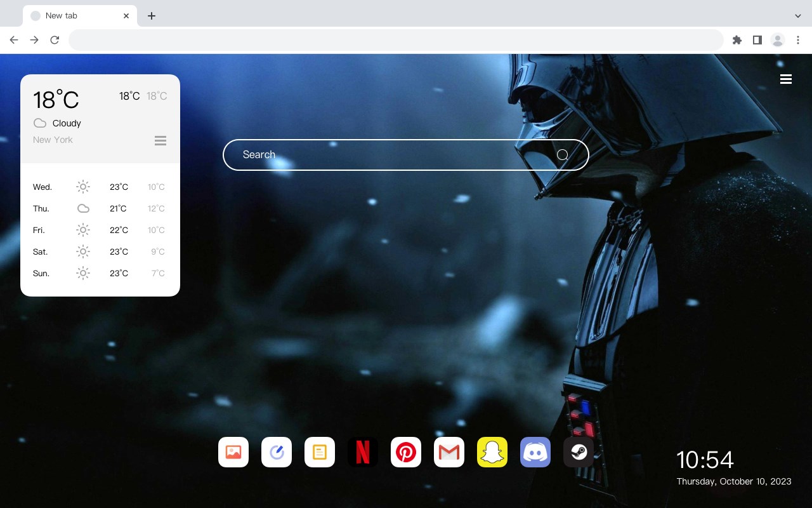Select the New tab tab
Viewport: 812px width, 508px height.
pos(80,16)
